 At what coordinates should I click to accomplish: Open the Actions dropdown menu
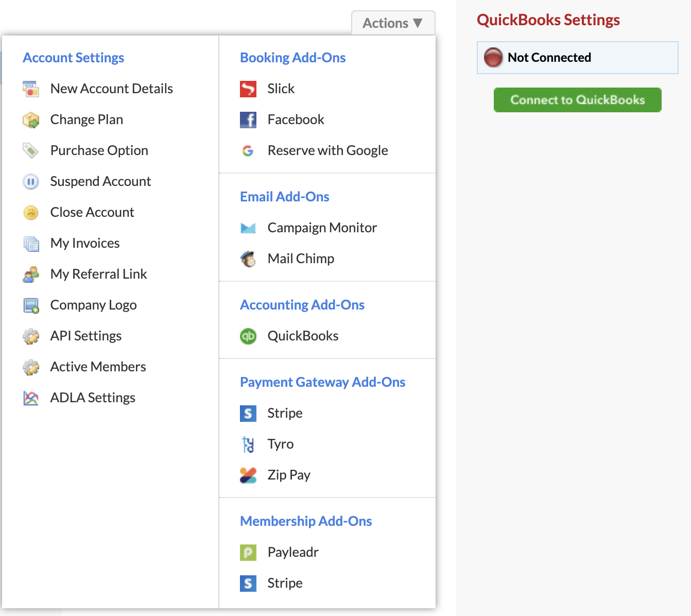point(393,23)
